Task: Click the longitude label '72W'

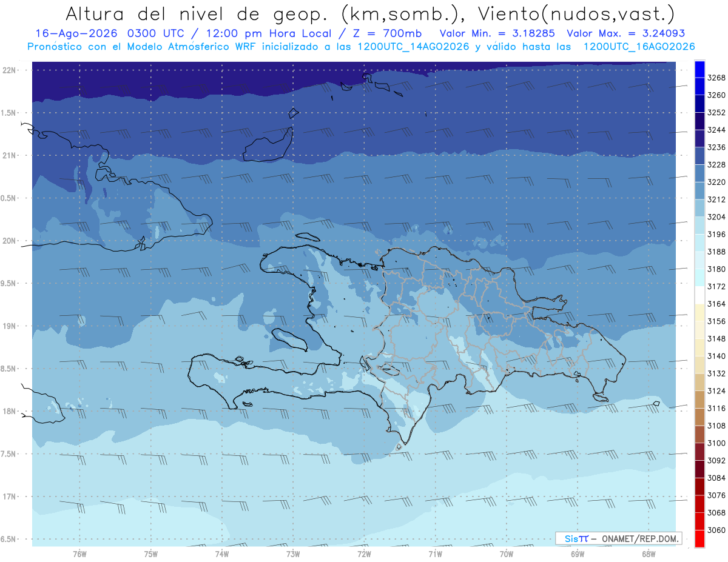Action: pos(364,554)
